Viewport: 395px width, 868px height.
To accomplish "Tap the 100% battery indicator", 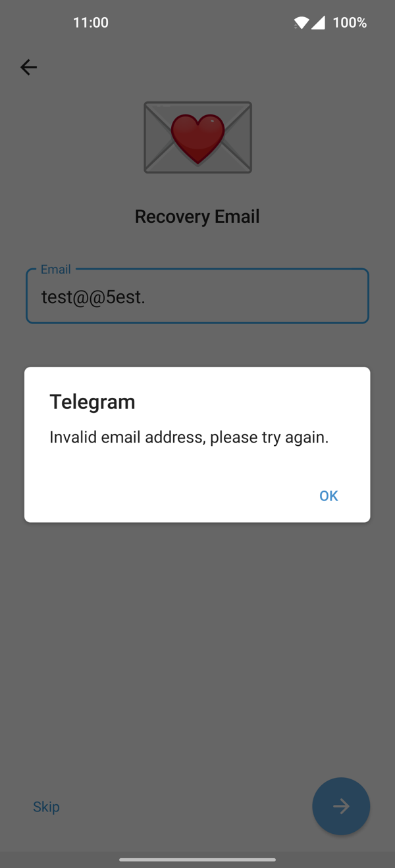I will [350, 22].
